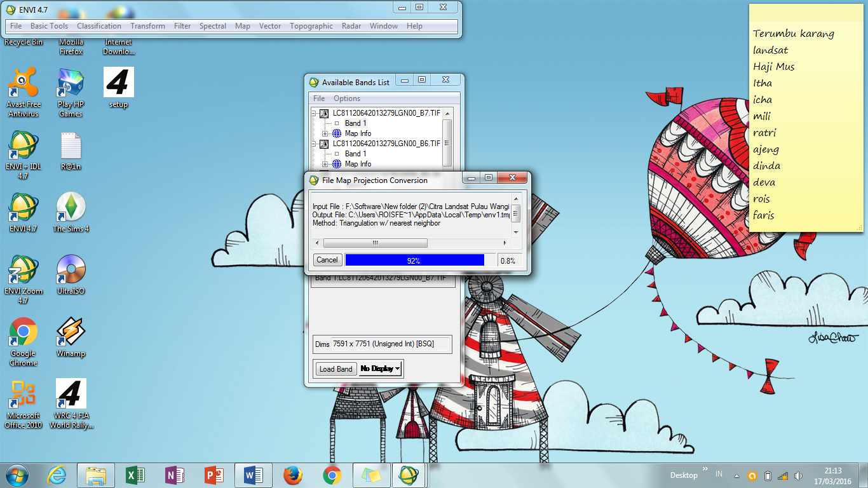This screenshot has width=868, height=488.
Task: Open the network signal tray icon
Action: [x=783, y=476]
